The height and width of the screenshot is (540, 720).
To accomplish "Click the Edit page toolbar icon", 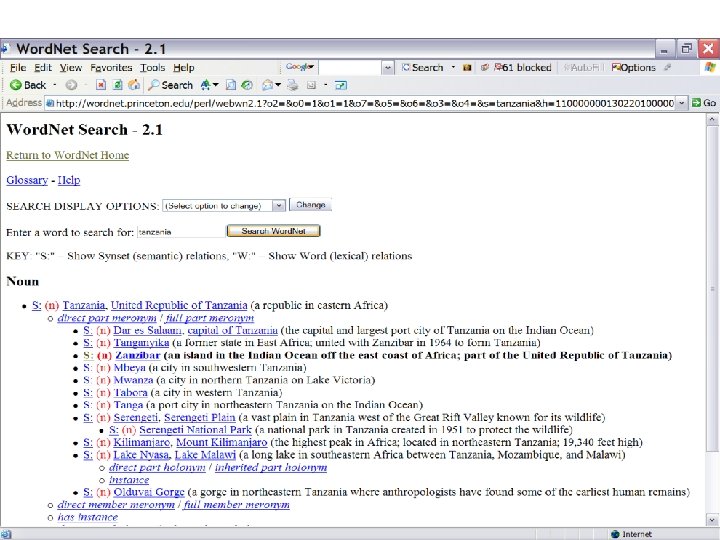I will 312,85.
